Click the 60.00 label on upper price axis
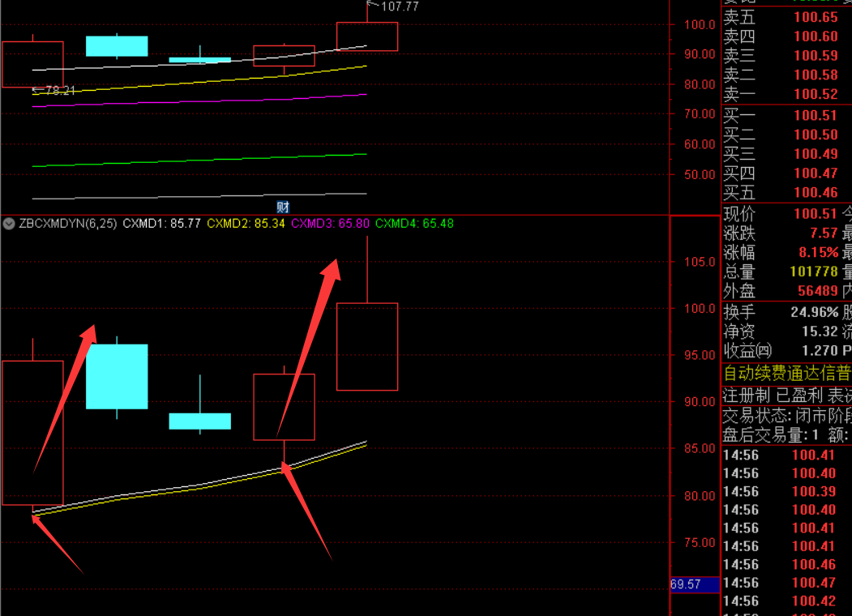The height and width of the screenshot is (616, 852). [x=700, y=144]
